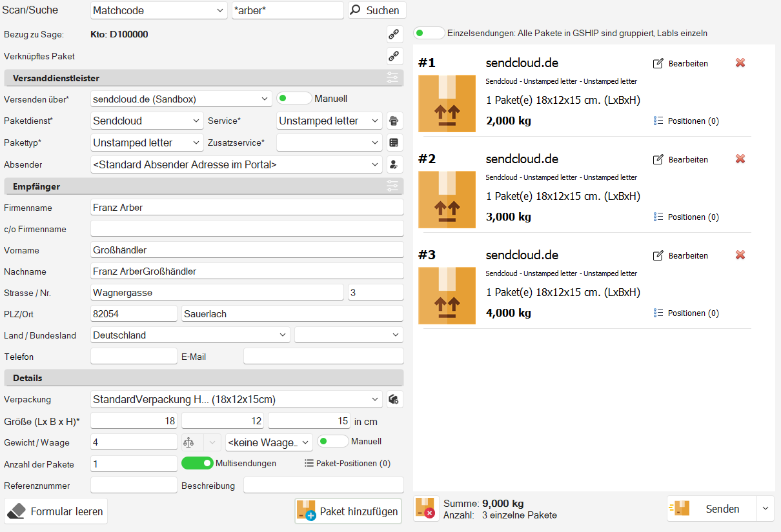
Task: Open the Paketdienst Sendcloud dropdown
Action: coord(147,121)
